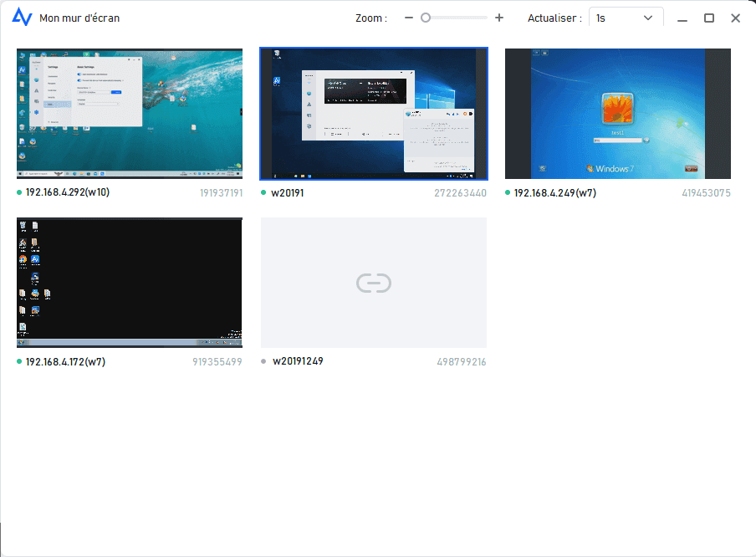This screenshot has height=557, width=756.
Task: Click the device ID 272263440
Action: point(460,192)
